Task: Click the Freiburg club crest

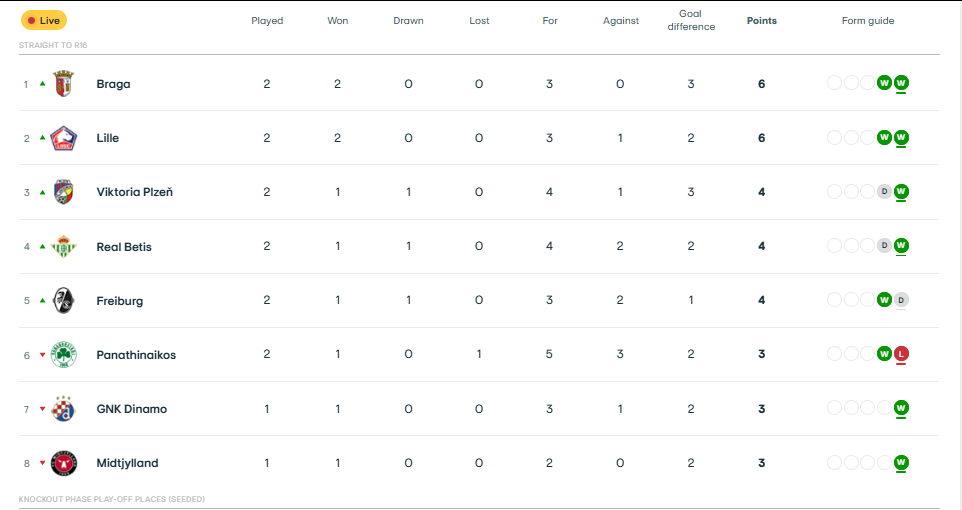Action: click(x=63, y=300)
